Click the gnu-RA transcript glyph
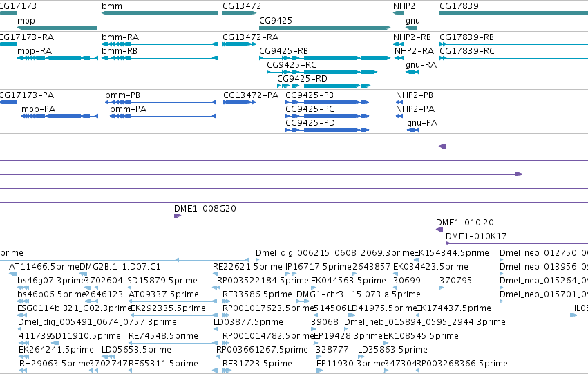Image resolution: width=588 pixels, height=374 pixels. tap(412, 72)
